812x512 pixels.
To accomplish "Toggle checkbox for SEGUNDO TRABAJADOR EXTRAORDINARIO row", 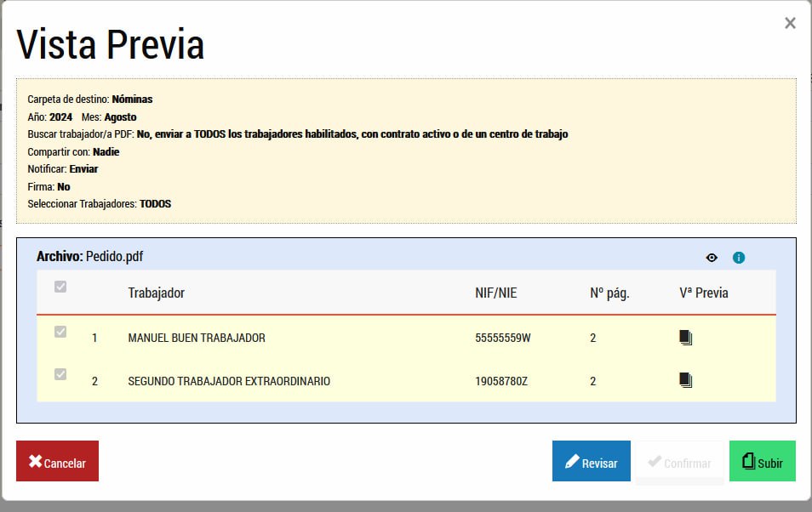I will point(60,373).
